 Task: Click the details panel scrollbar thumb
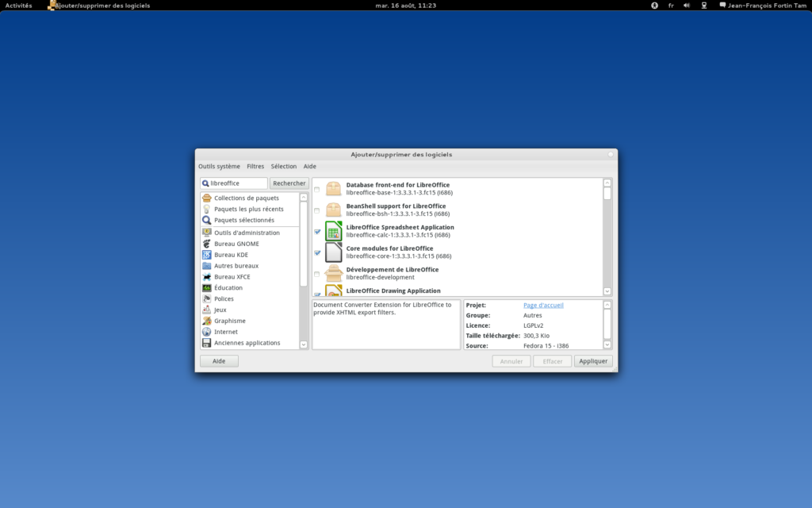click(x=607, y=325)
